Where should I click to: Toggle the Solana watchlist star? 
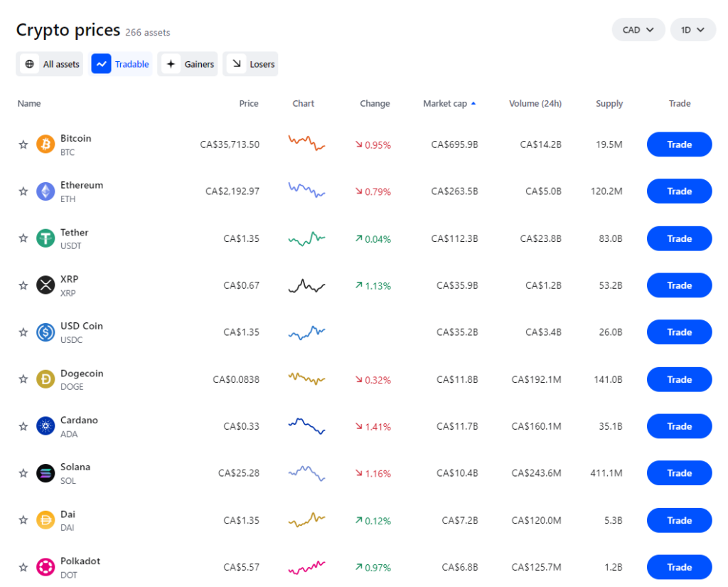point(23,473)
